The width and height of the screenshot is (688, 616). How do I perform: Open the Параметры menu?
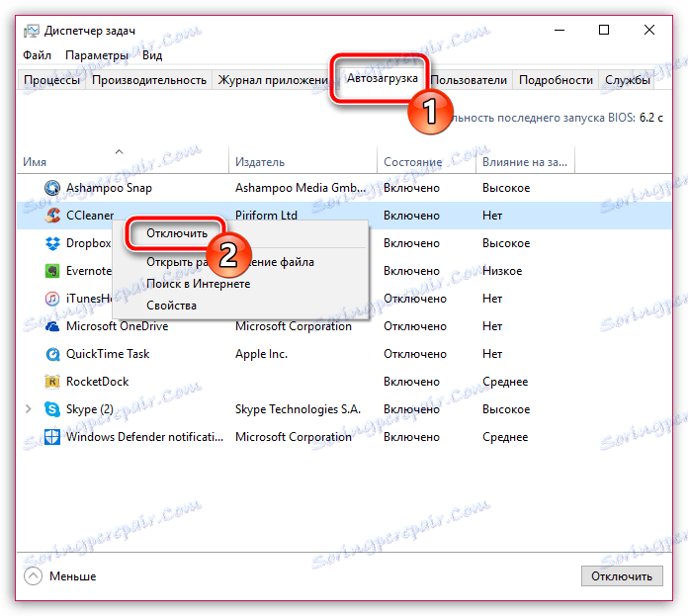97,55
